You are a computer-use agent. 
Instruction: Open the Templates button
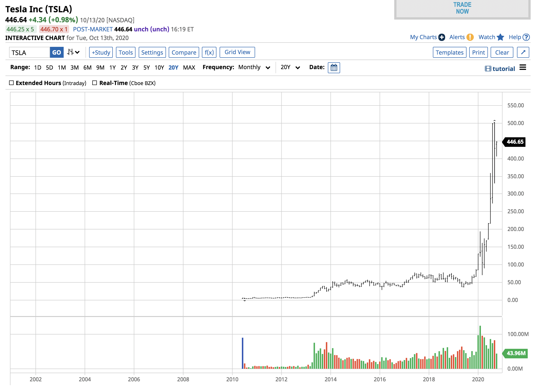[449, 52]
